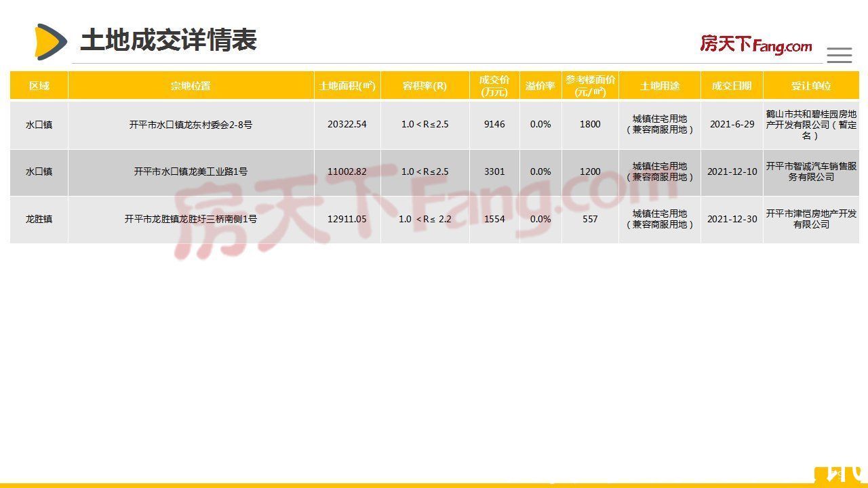This screenshot has width=868, height=488.
Task: Click the date cell 2021-6-29
Action: coord(732,125)
